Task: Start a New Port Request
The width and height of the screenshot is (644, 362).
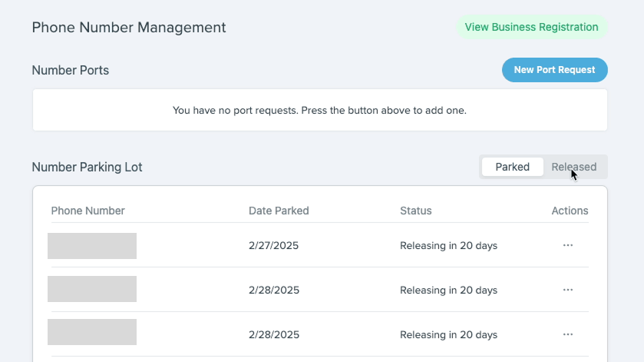Action: 554,70
